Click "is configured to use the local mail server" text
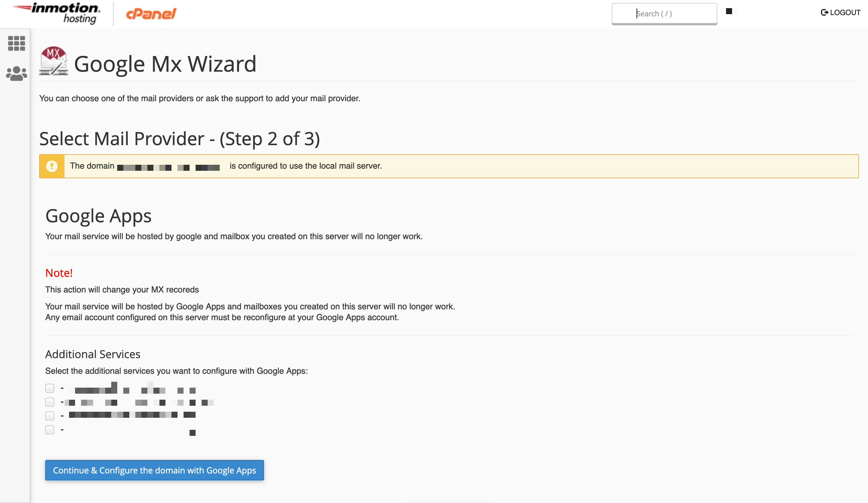Screen dimensions: 868x503 pos(306,166)
